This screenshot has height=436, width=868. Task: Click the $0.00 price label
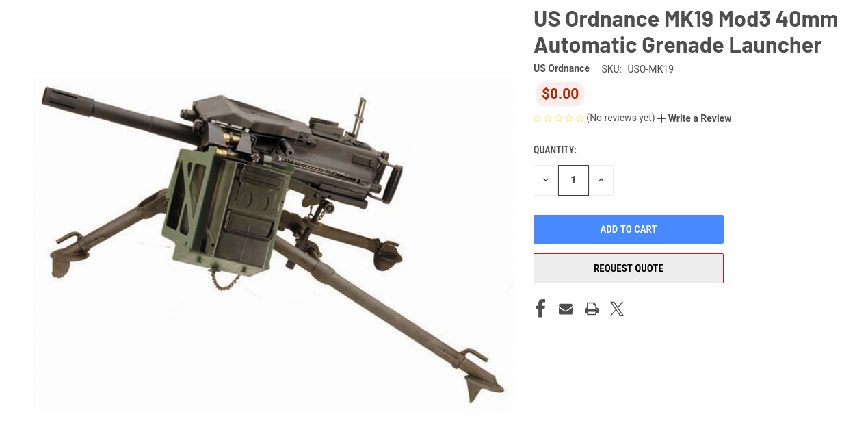[560, 94]
